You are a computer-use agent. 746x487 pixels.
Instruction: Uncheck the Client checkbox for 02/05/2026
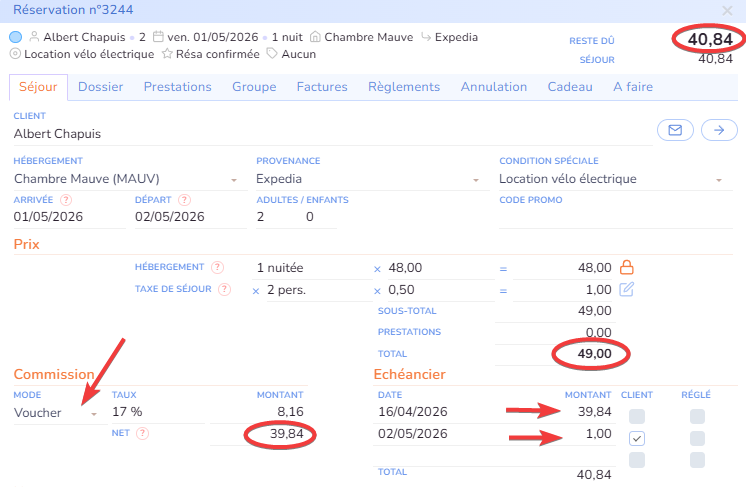(x=637, y=438)
